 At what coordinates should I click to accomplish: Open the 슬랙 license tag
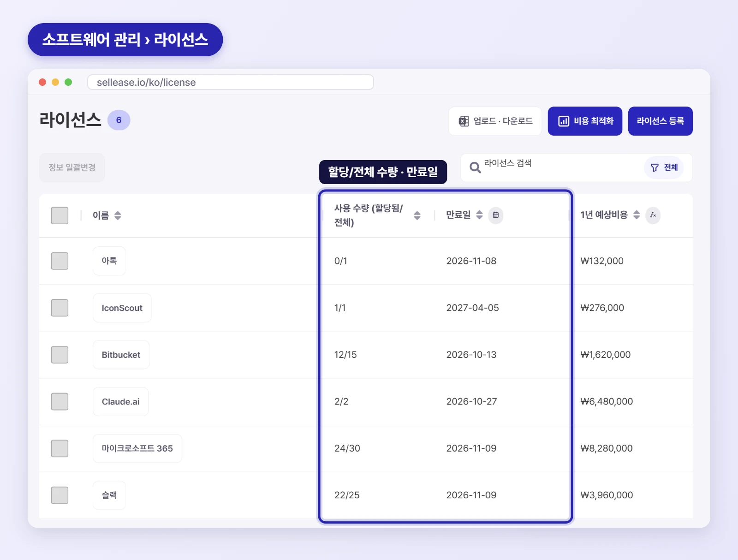[x=109, y=495]
